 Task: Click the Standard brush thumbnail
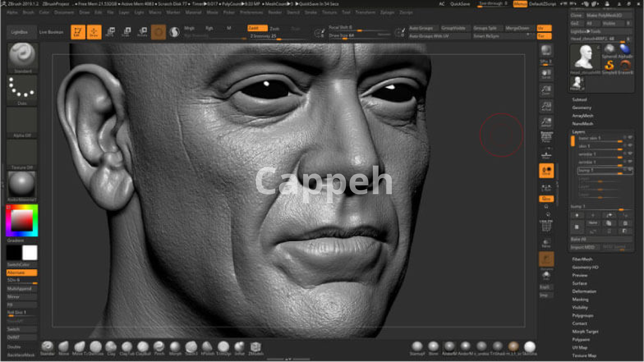(22, 55)
